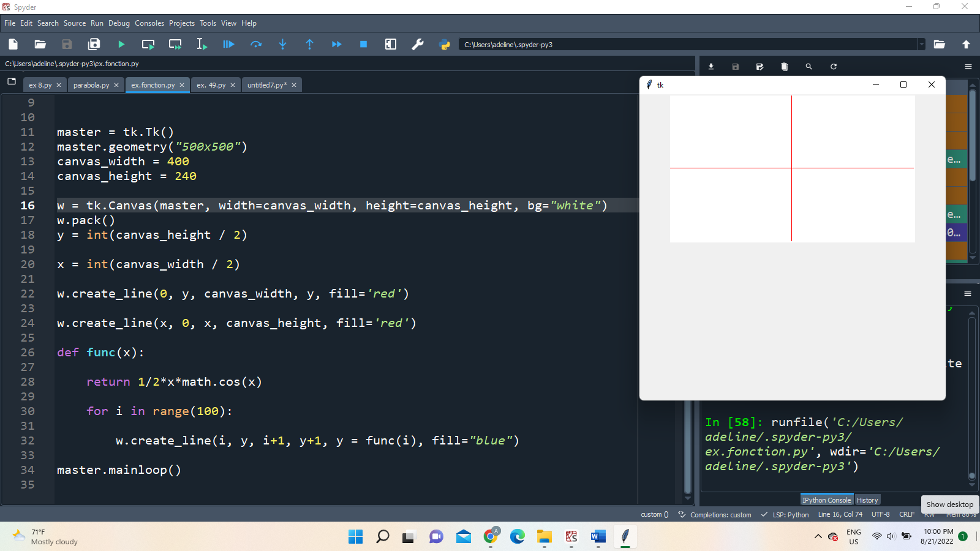Open the Variable Explorer options hamburger menu
Screen dimensions: 980x551
(x=968, y=66)
